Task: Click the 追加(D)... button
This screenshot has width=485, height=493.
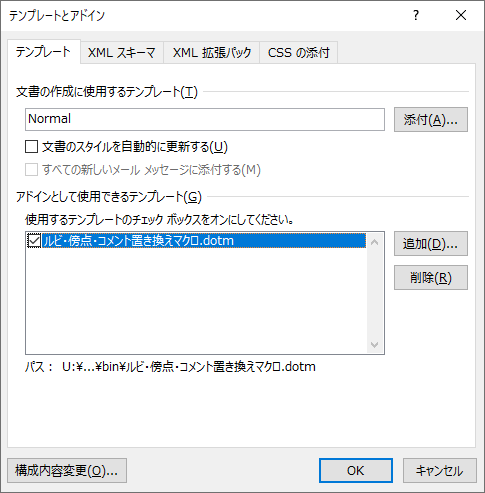Action: (x=431, y=244)
